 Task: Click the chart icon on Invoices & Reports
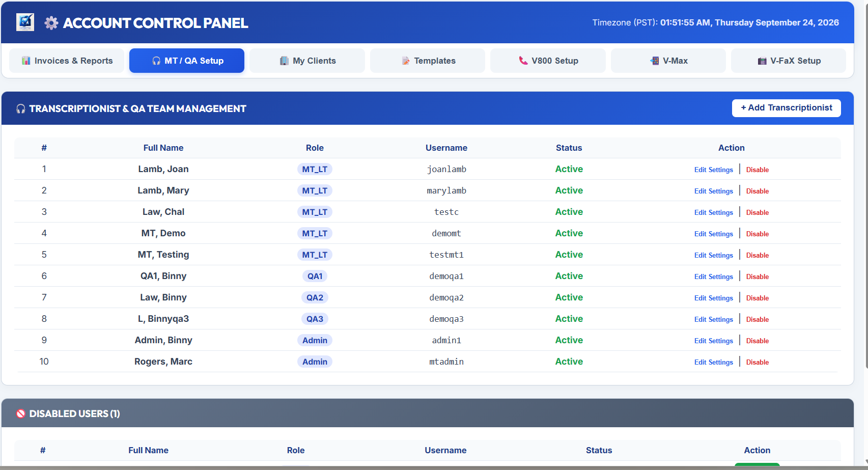pos(26,61)
